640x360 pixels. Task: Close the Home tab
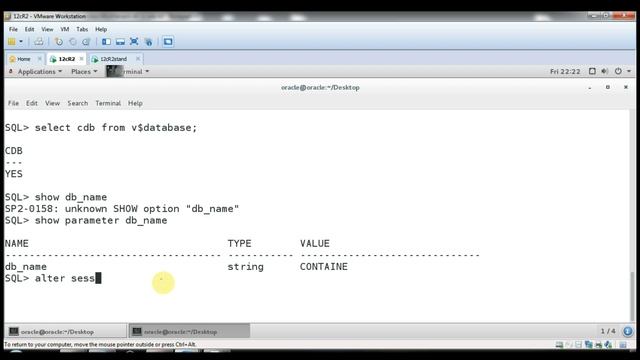coord(40,59)
